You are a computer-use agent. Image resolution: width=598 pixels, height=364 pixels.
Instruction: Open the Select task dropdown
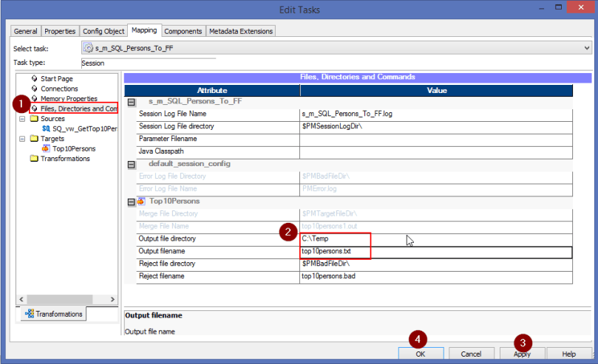point(587,48)
